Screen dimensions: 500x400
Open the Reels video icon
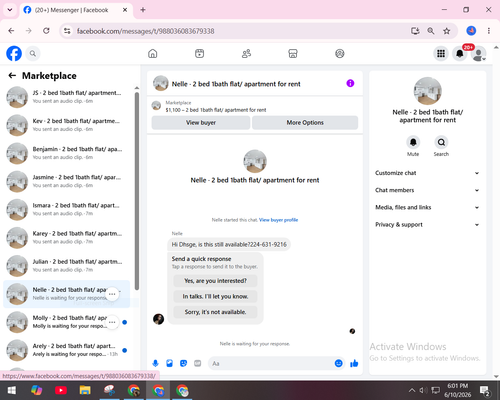pos(199,53)
